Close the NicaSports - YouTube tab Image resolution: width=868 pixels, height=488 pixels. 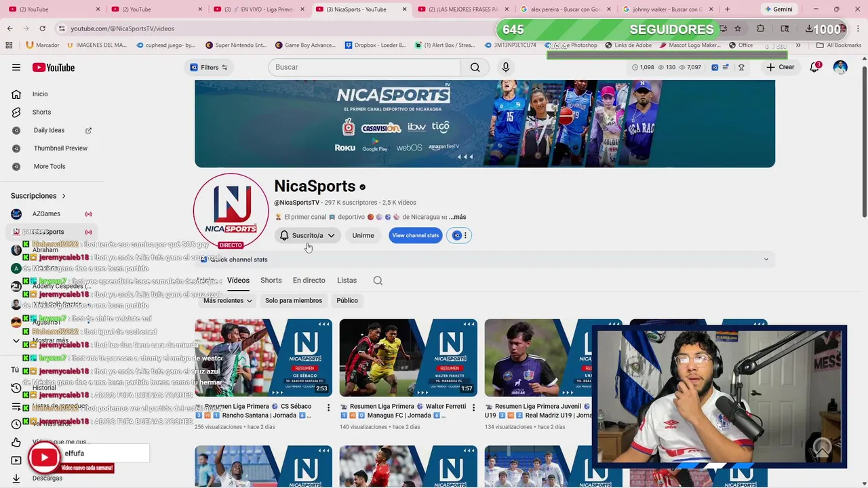[x=405, y=9]
